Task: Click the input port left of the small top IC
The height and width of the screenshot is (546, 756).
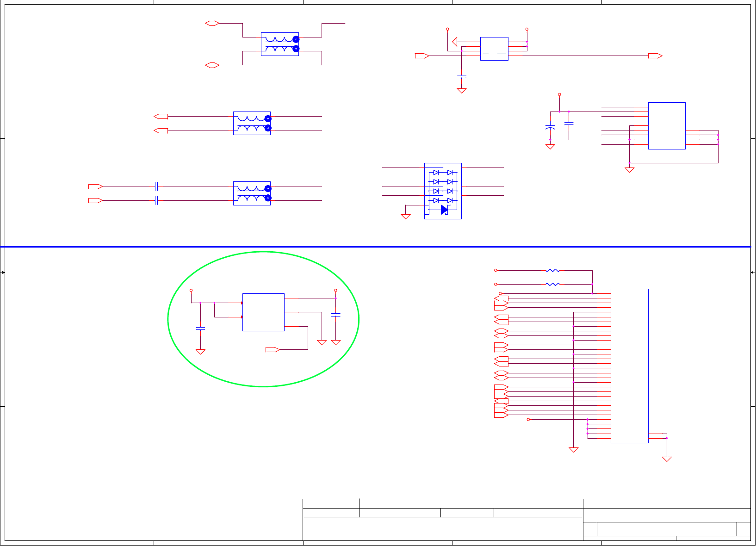Action: (x=422, y=56)
